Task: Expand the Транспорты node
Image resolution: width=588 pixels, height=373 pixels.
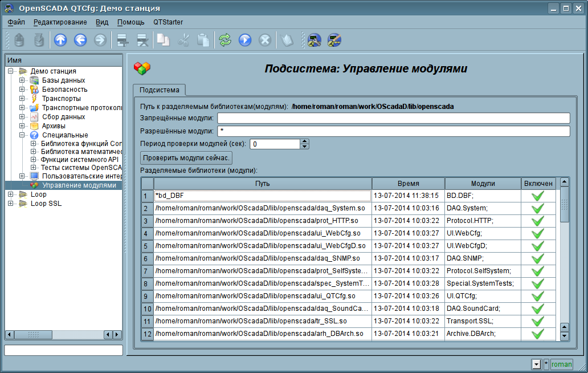Action: (22, 98)
